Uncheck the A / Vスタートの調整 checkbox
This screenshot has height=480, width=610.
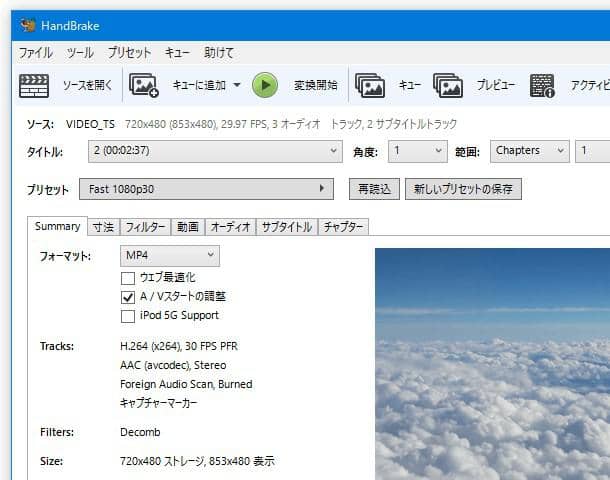coord(128,297)
